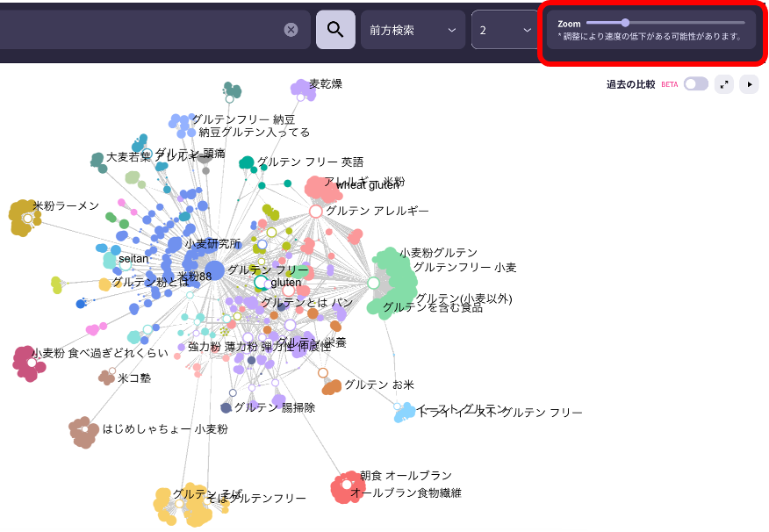The height and width of the screenshot is (532, 769).
Task: Click the グルテン フリー 英語 teal node
Action: pos(248,163)
